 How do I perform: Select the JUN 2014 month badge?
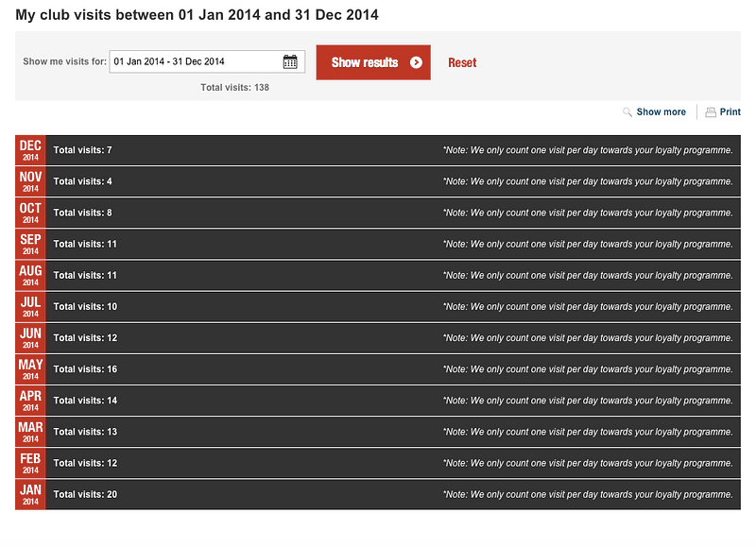click(x=30, y=338)
